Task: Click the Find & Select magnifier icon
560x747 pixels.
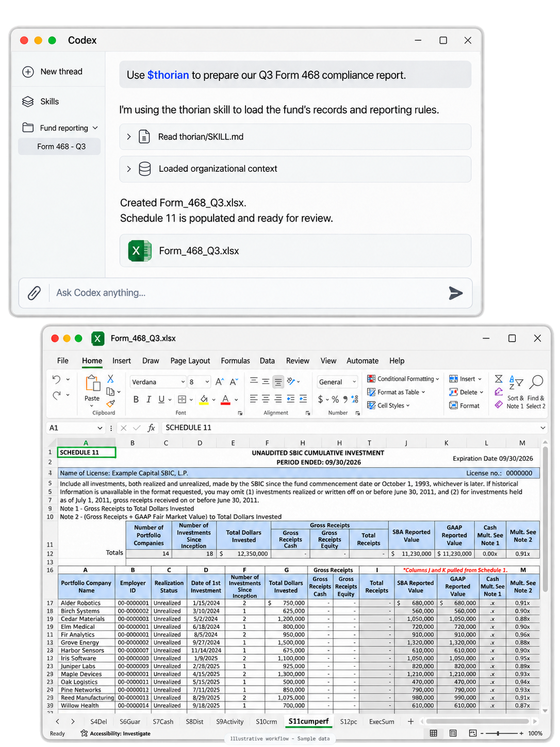Action: 536,382
